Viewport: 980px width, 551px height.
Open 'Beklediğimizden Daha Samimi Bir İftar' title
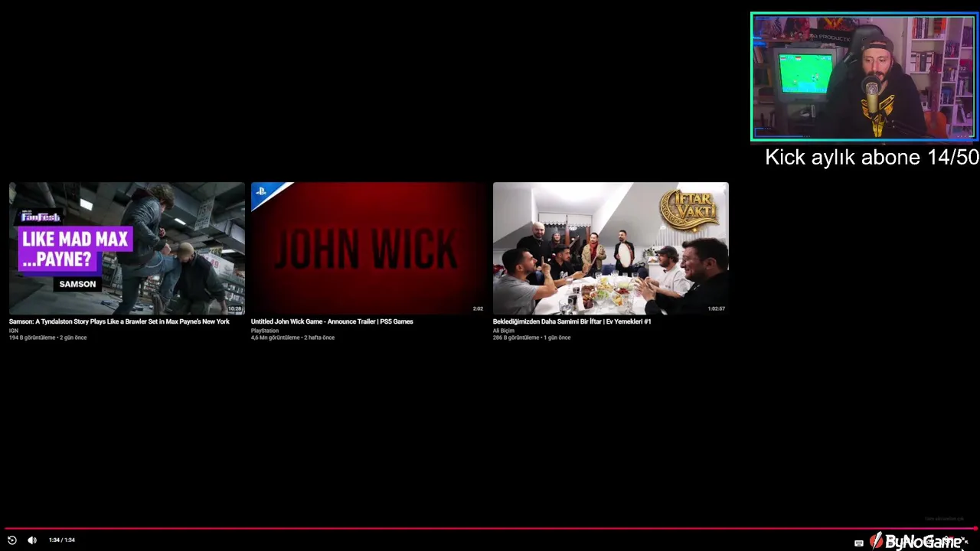(x=572, y=321)
